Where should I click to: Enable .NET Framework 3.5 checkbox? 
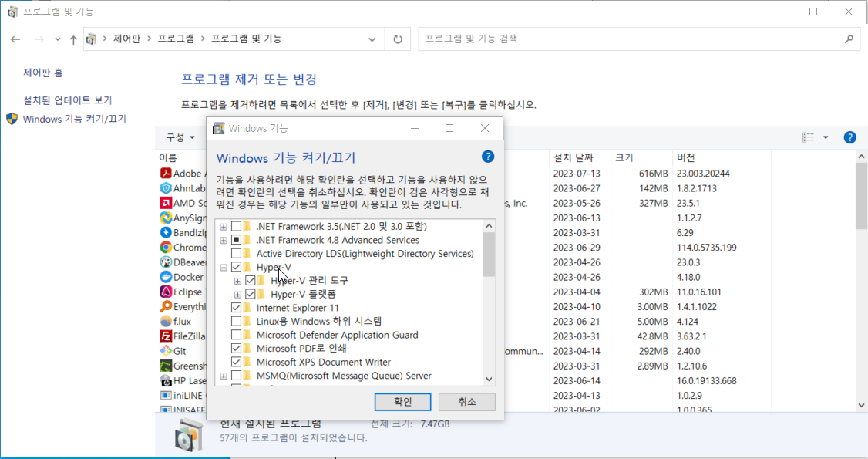pos(237,227)
